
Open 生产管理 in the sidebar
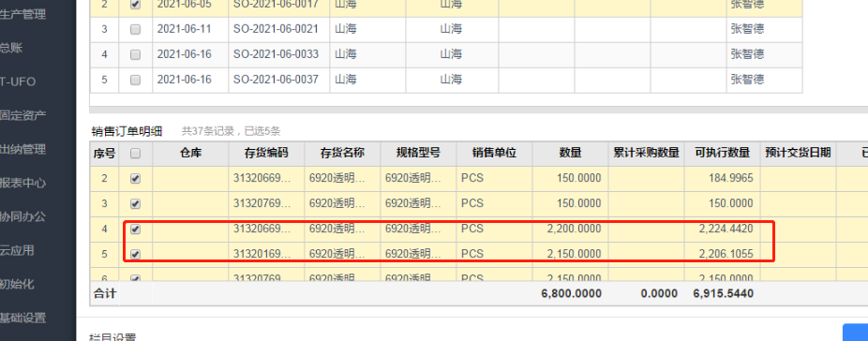click(22, 14)
